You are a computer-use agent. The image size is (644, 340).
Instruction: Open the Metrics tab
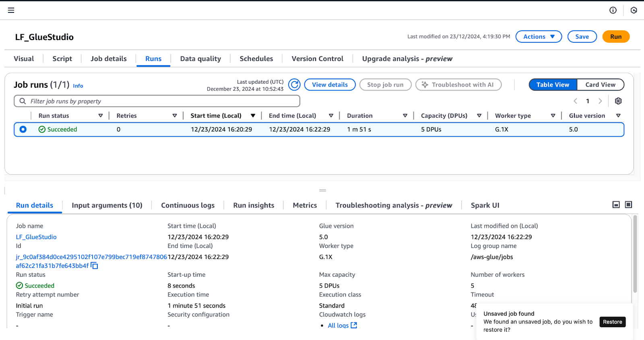305,205
